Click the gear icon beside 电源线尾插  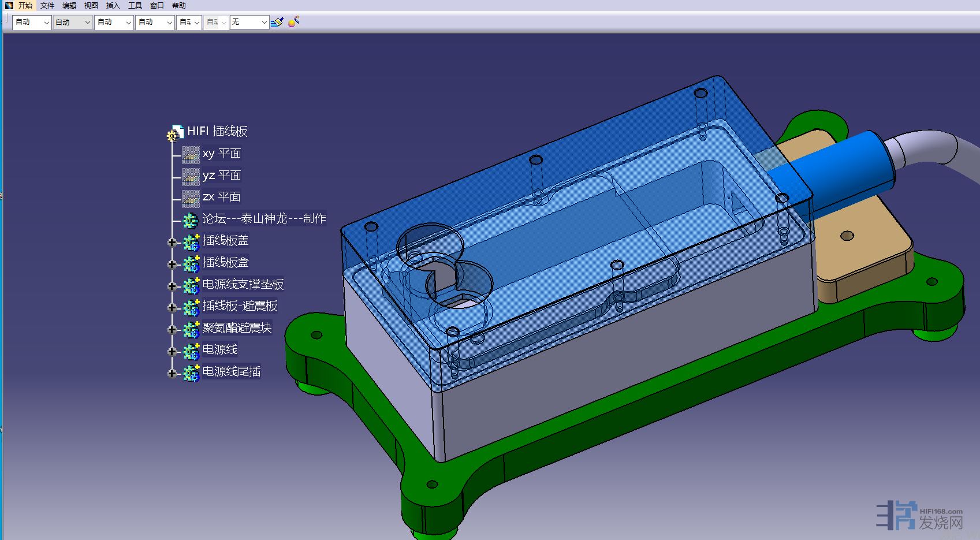191,373
